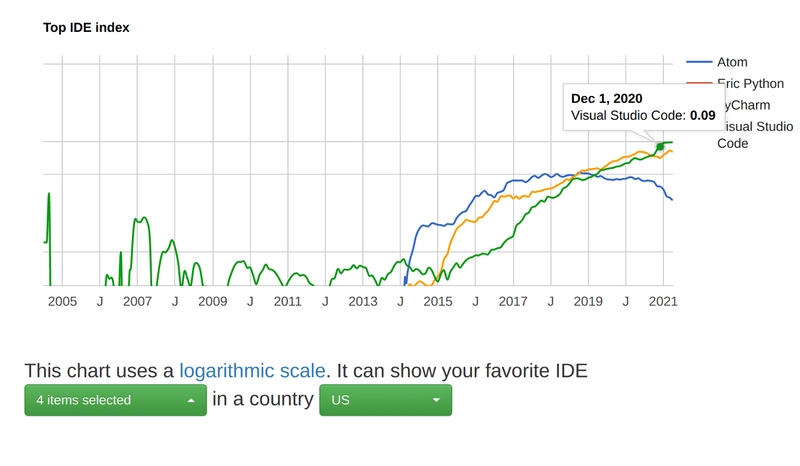The width and height of the screenshot is (800, 466).
Task: Click the PyCharm legend label
Action: pyautogui.click(x=746, y=105)
